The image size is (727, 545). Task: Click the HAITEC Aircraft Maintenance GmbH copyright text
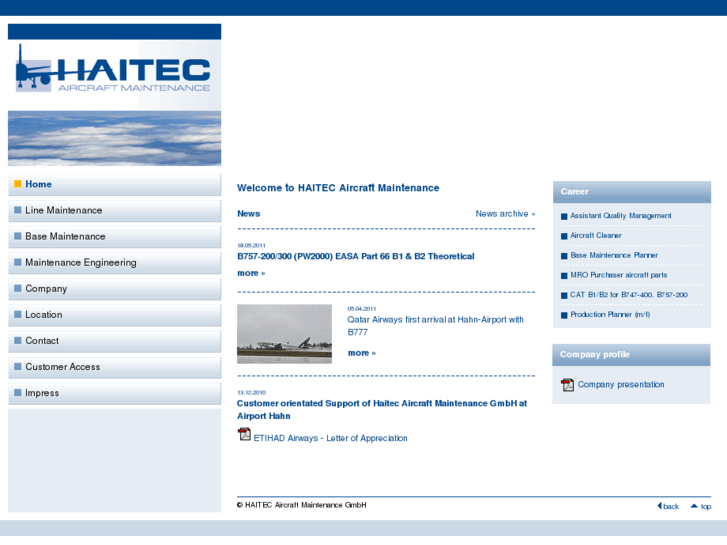[x=301, y=505]
